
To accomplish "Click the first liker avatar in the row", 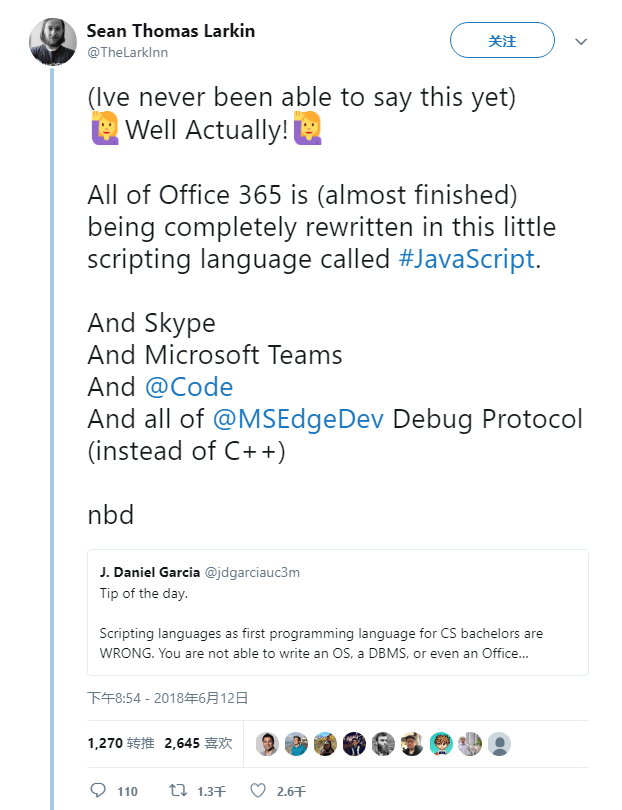I will [x=267, y=743].
